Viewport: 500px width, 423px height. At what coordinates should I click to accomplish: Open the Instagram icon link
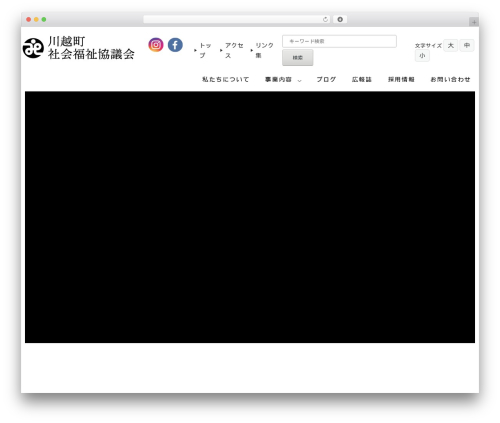(x=156, y=45)
